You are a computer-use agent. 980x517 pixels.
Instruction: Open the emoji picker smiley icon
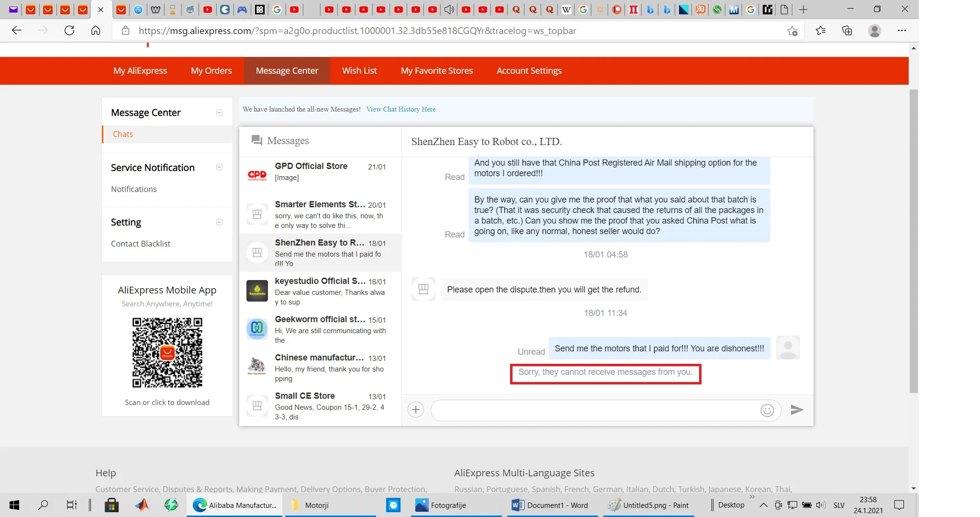point(767,410)
